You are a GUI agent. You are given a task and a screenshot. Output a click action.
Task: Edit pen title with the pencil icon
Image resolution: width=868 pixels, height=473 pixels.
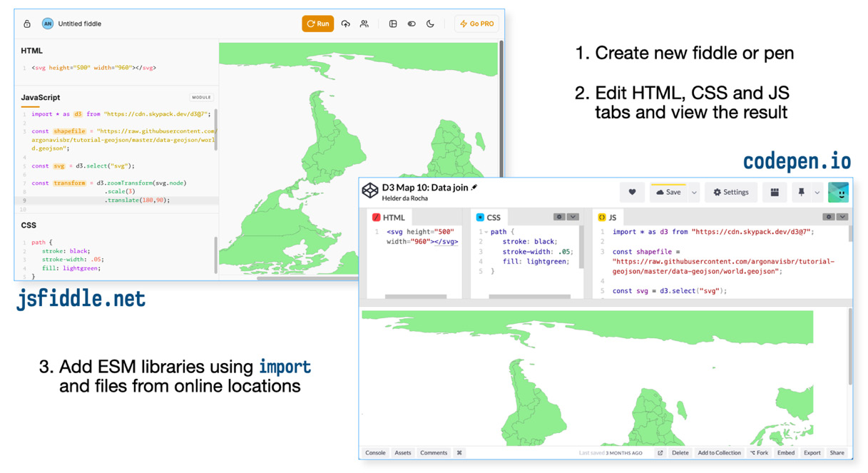(474, 187)
